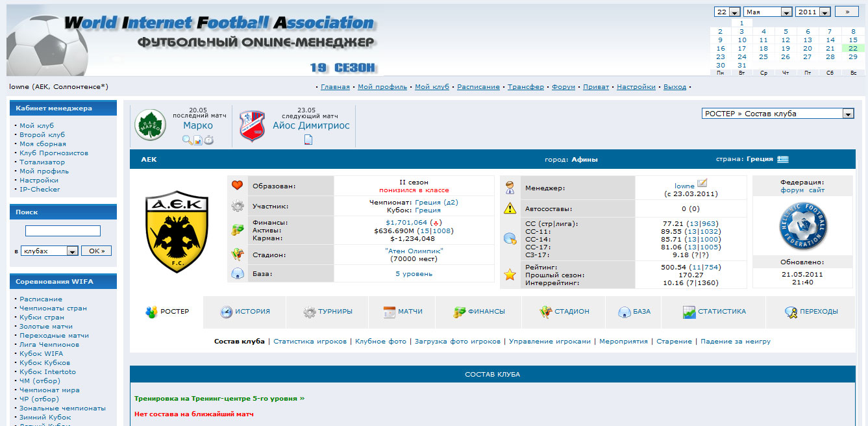Click Hellenic Football Federation logo
Viewport: 868px width, 426px height.
click(802, 226)
